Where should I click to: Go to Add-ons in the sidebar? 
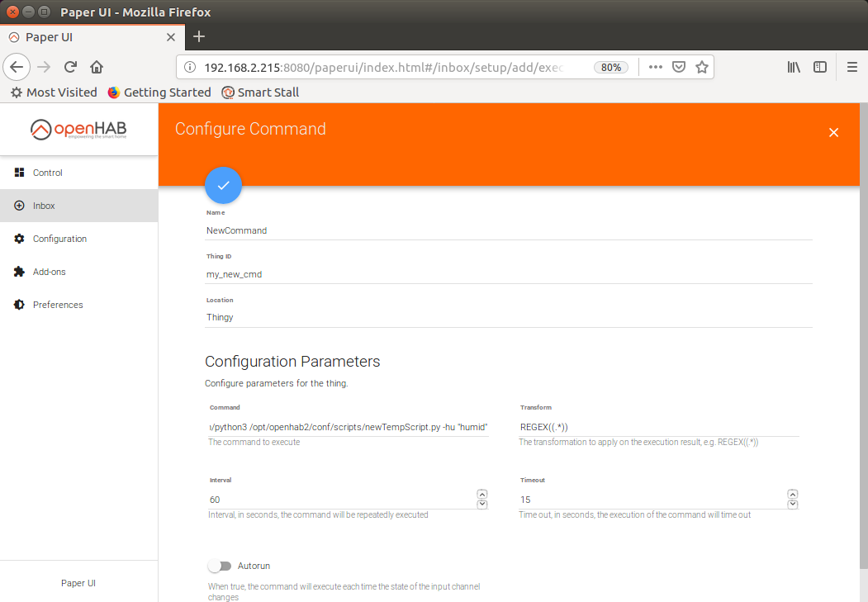tap(78, 272)
